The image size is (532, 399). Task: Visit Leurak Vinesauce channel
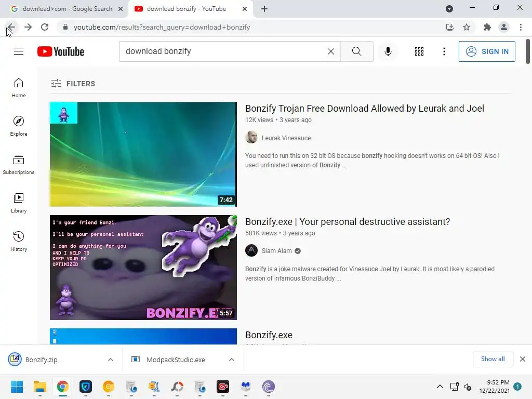[286, 138]
